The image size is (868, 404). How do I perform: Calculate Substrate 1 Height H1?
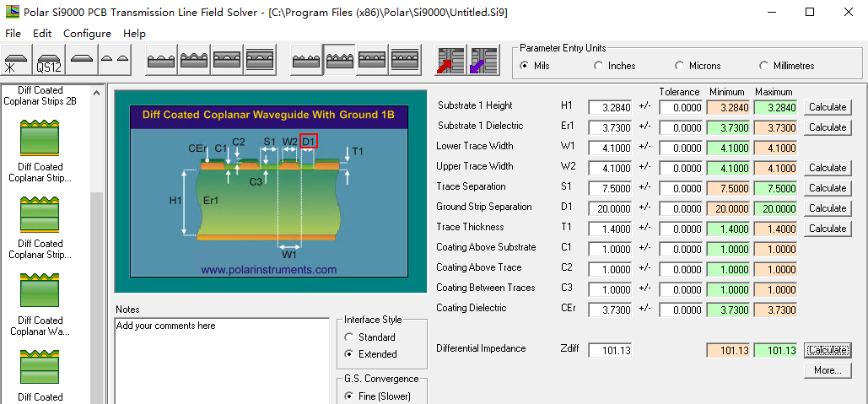827,107
